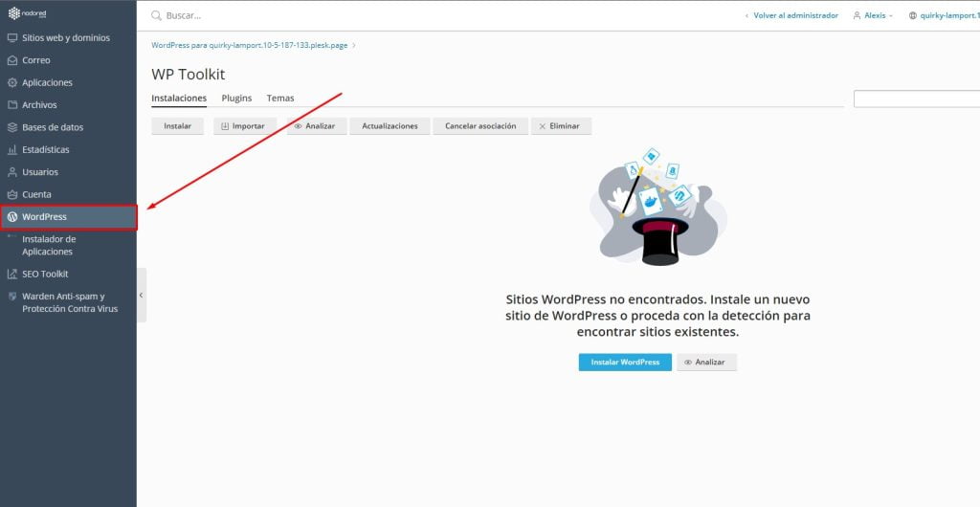The image size is (980, 507).
Task: Click the Archivos folder icon
Action: (11, 105)
